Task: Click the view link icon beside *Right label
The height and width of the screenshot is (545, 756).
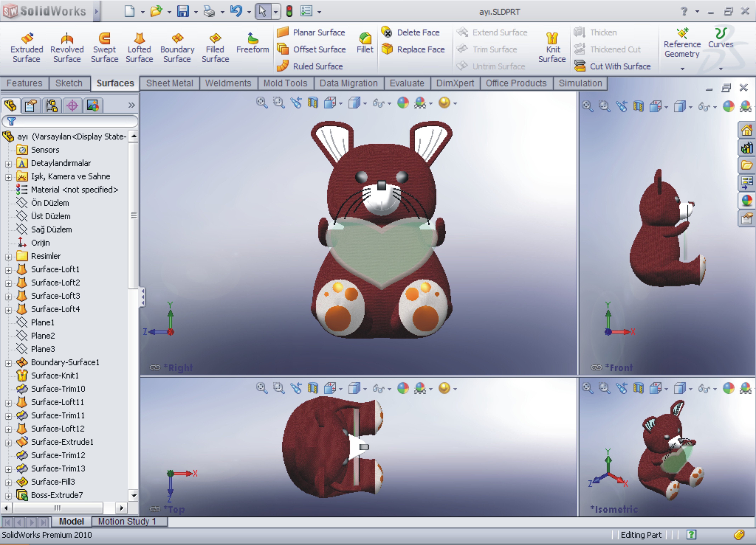Action: point(155,367)
